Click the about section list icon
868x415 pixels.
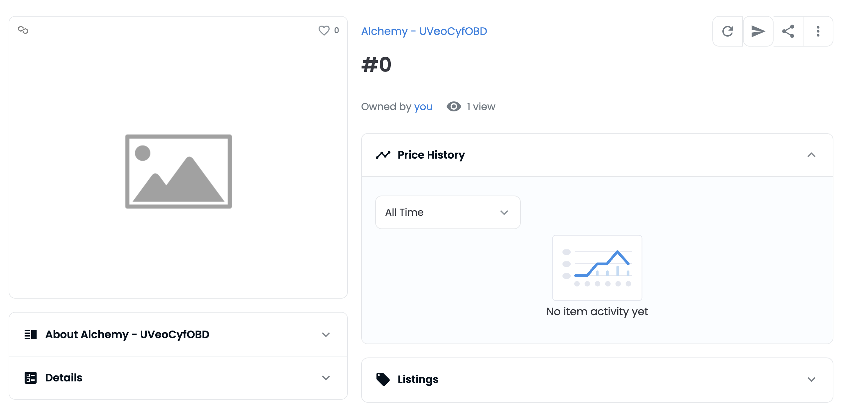point(30,334)
